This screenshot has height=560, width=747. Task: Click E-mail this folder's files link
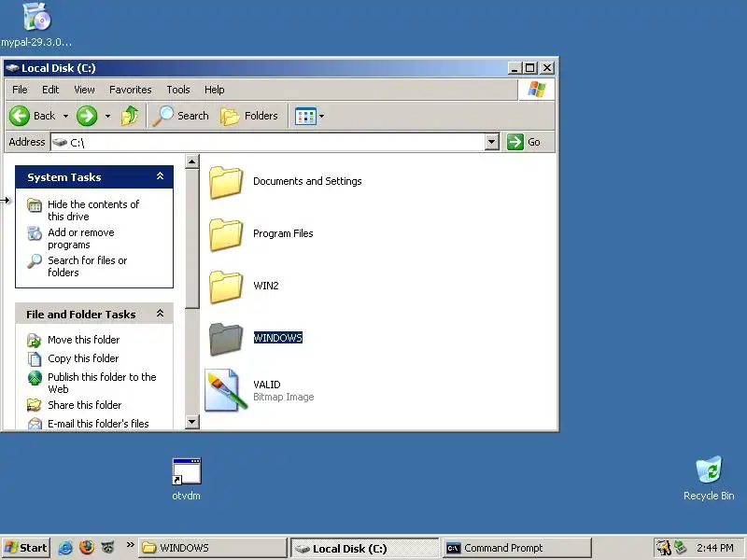pos(98,424)
